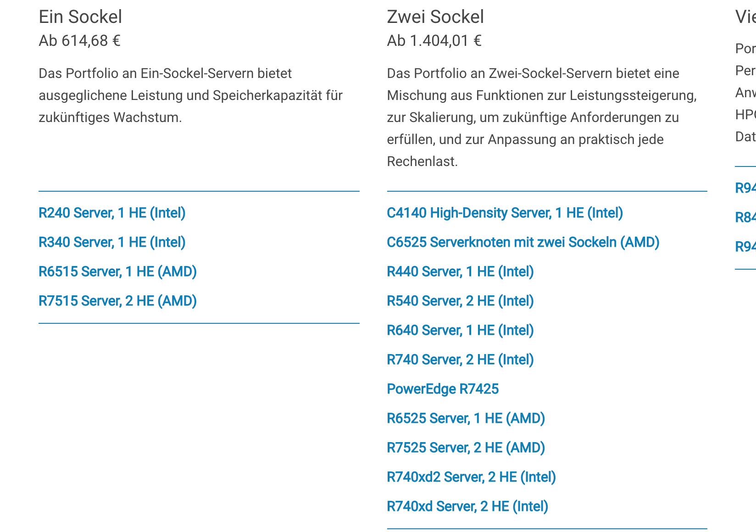
Task: Select R540 Server, 2 HE (Intel)
Action: coord(460,301)
